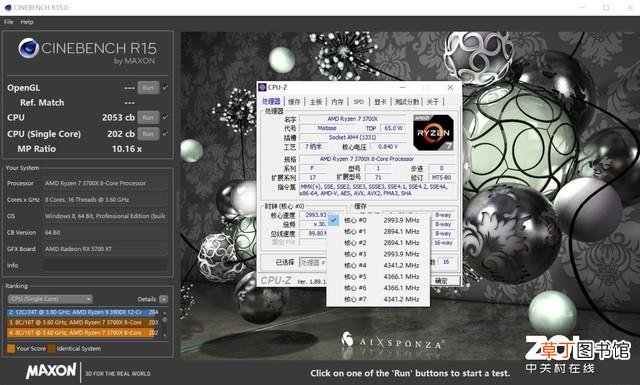The image size is (640, 385).
Task: Open the Help menu
Action: pyautogui.click(x=27, y=22)
